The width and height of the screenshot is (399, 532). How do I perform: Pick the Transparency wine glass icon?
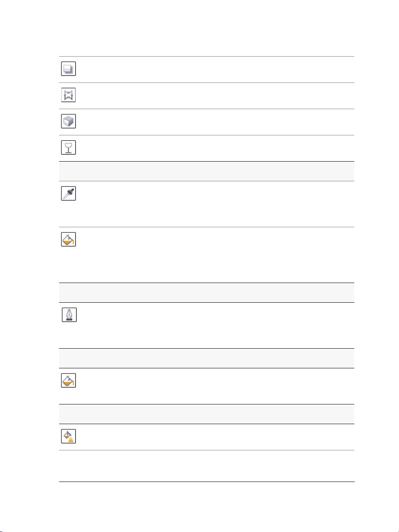click(x=68, y=147)
